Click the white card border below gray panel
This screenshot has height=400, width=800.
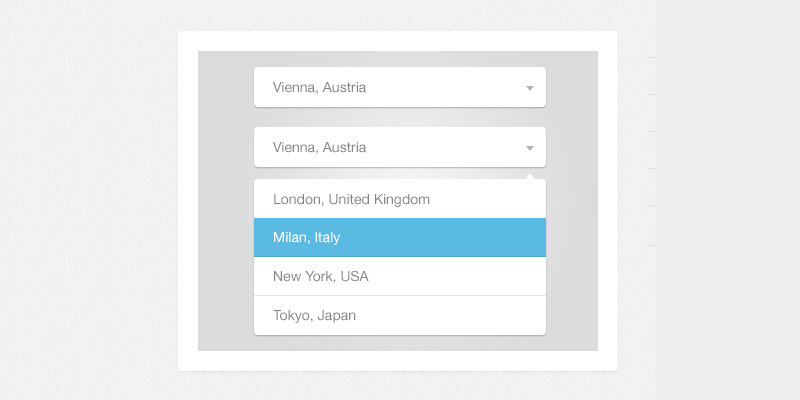point(398,361)
